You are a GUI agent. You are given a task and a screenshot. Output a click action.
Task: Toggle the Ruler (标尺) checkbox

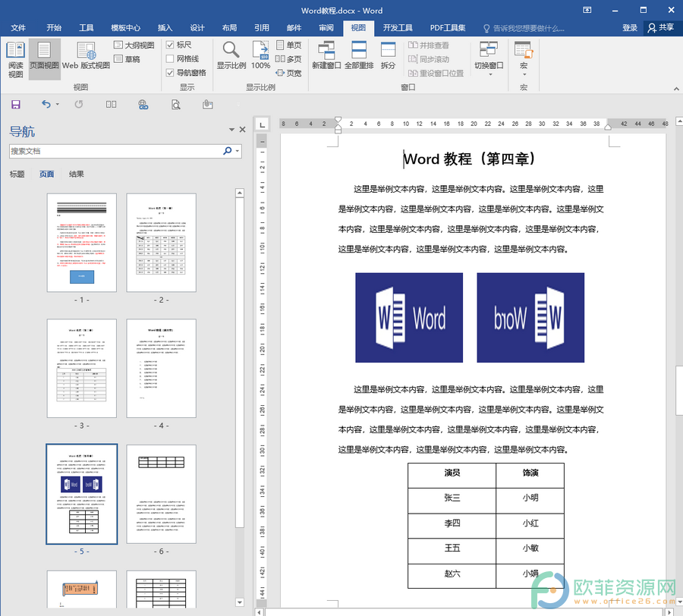(170, 45)
